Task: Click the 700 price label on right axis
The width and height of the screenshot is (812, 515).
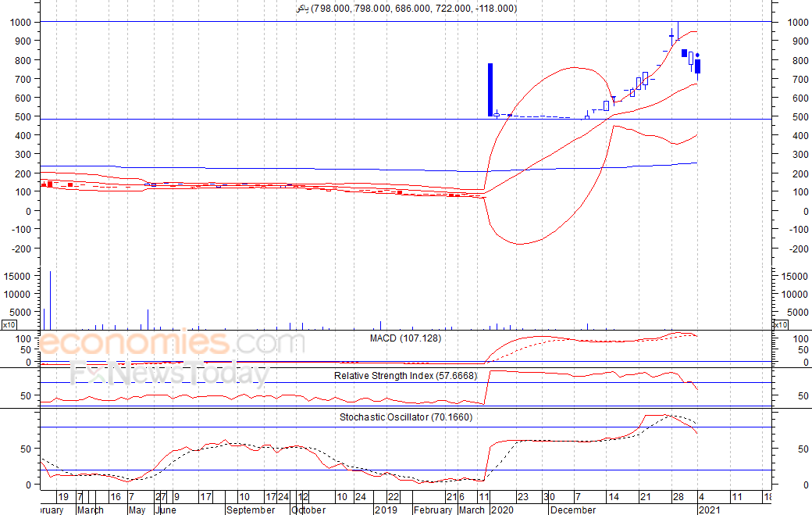Action: click(800, 79)
